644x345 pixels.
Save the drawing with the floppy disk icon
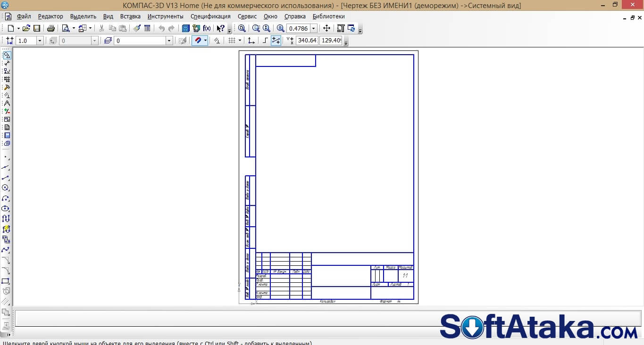[37, 28]
